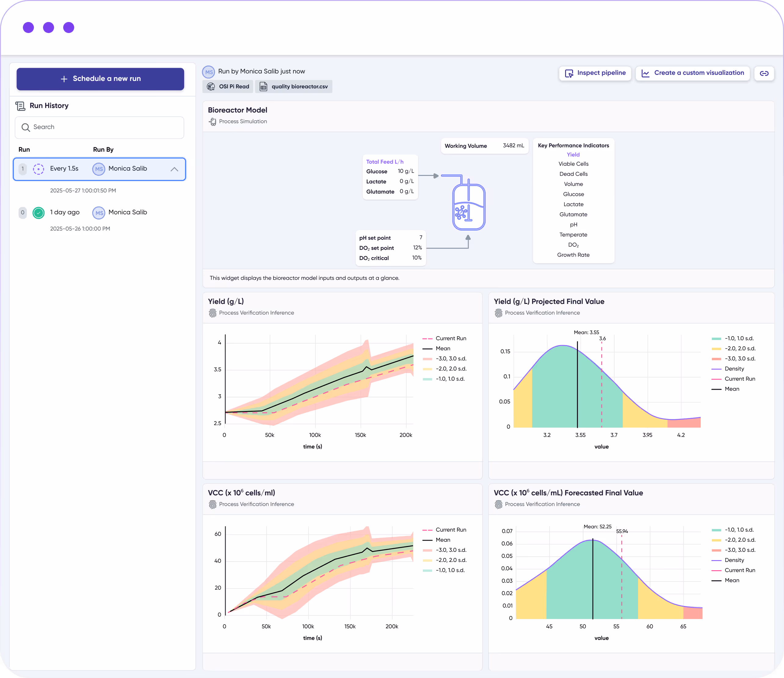The width and height of the screenshot is (784, 678).
Task: Select the Yield performance indicator
Action: [573, 155]
